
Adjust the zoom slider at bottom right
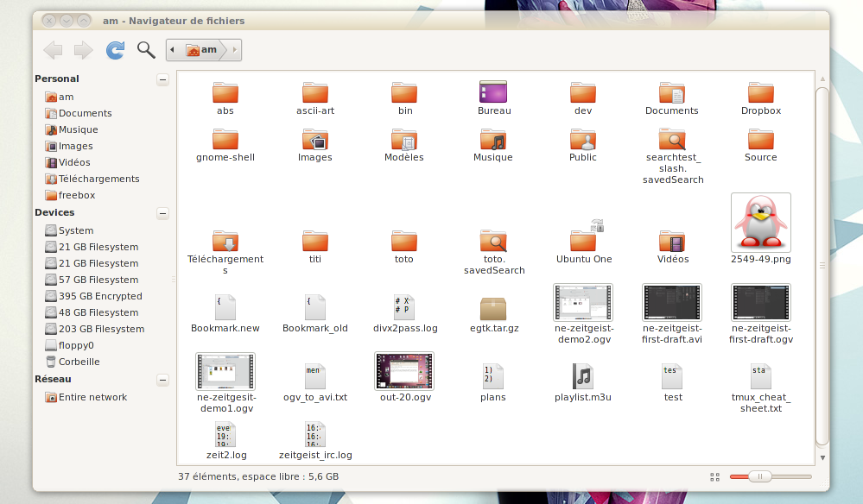[759, 476]
